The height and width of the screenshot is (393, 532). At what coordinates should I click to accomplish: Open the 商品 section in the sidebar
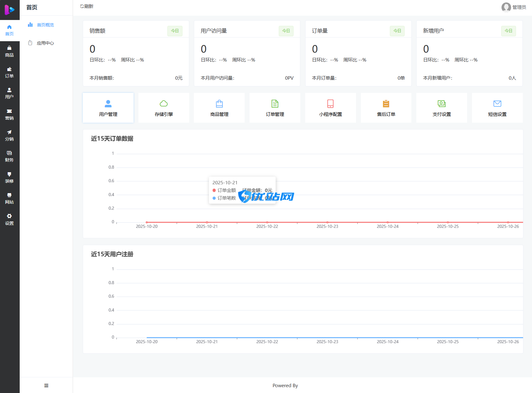pos(10,51)
